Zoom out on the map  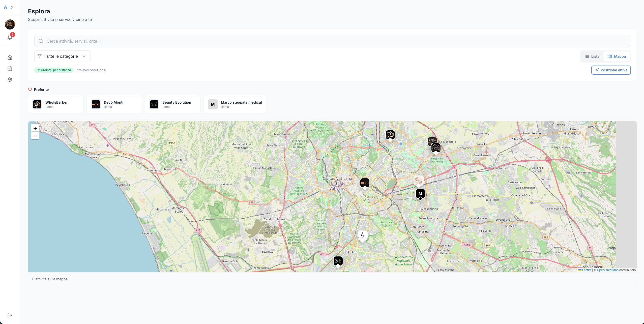click(x=35, y=136)
